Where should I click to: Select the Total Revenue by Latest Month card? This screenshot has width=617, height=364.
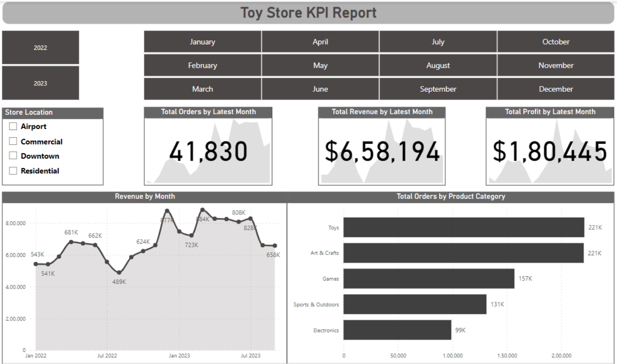[x=382, y=151]
